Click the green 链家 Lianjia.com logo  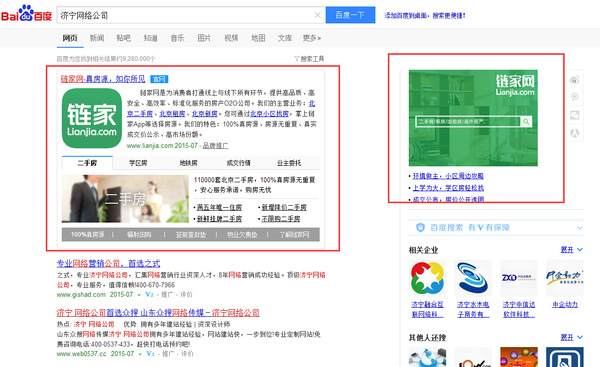coord(92,118)
